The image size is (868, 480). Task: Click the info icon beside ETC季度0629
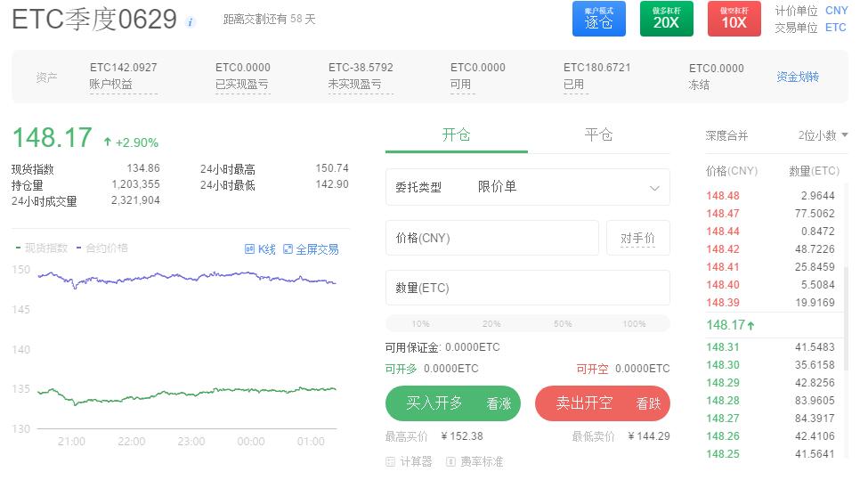point(191,22)
